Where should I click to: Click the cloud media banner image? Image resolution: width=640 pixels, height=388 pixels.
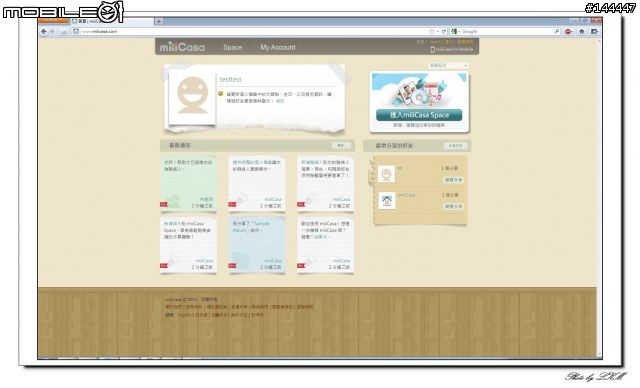click(x=419, y=91)
